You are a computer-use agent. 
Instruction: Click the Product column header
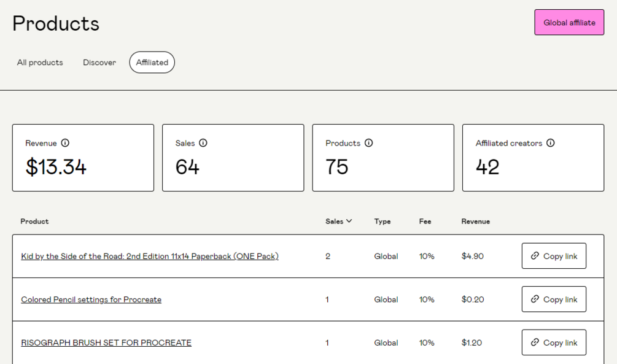34,221
